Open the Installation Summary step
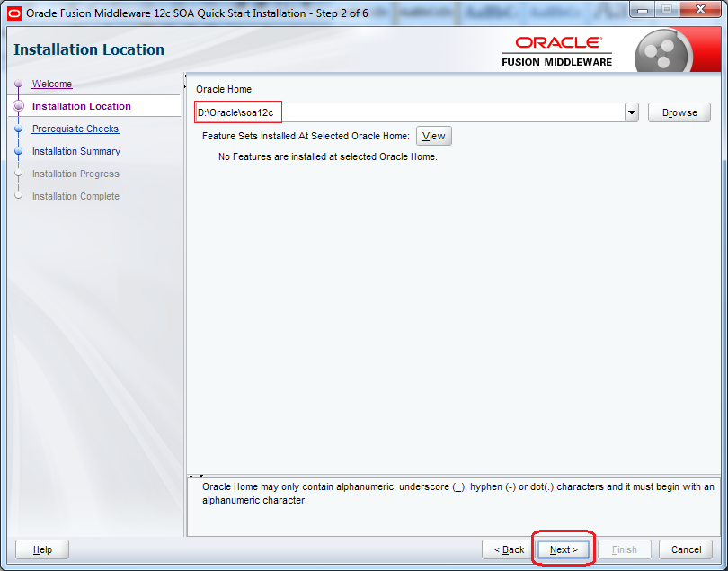The height and width of the screenshot is (571, 728). click(76, 151)
